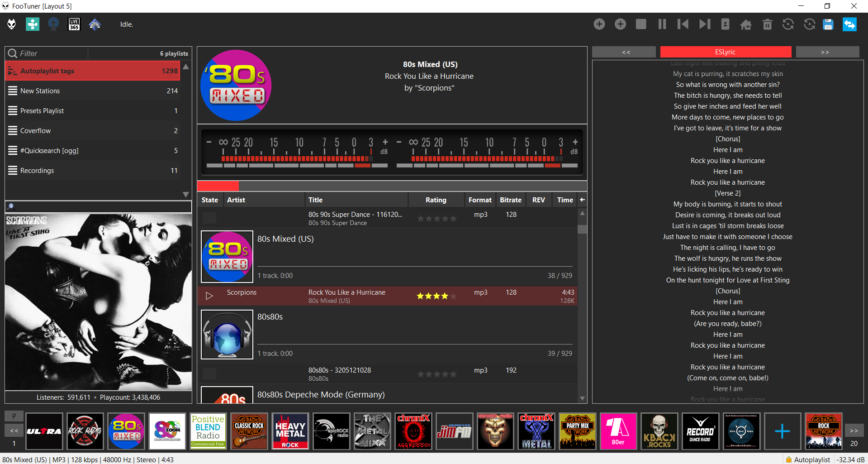
Task: Click the playback seek bar
Action: pyautogui.click(x=392, y=186)
